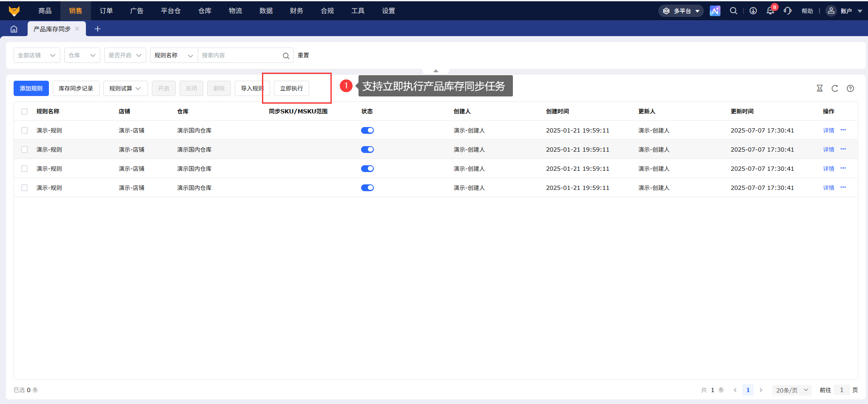868x404 pixels.
Task: Add a new tab with plus icon
Action: (97, 29)
